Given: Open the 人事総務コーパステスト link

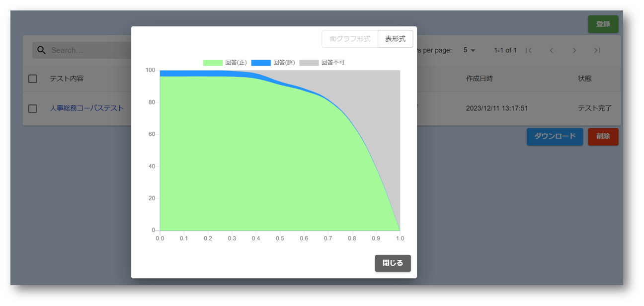Looking at the screenshot, I should pos(87,108).
